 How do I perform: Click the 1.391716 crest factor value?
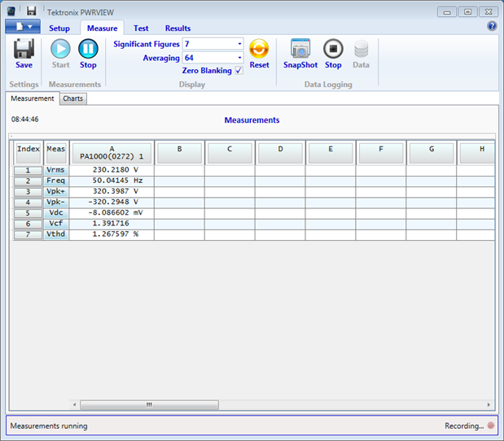[112, 224]
